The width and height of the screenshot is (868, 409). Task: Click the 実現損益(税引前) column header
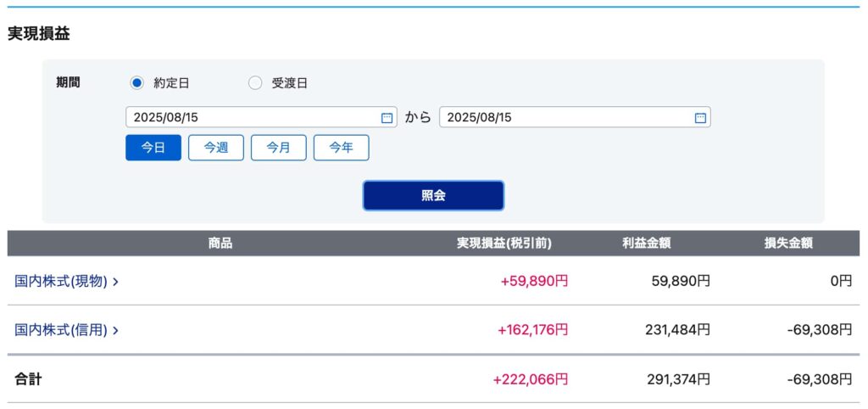[x=504, y=244]
